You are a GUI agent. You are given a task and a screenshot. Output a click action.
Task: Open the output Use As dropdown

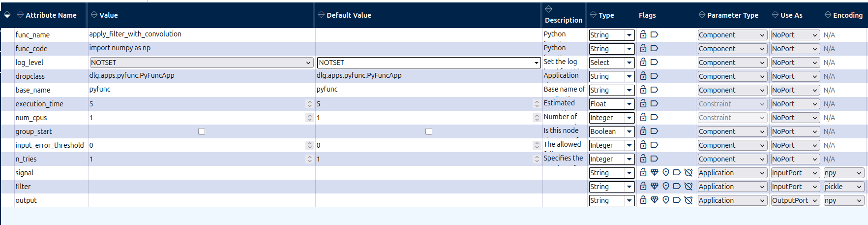click(x=795, y=200)
